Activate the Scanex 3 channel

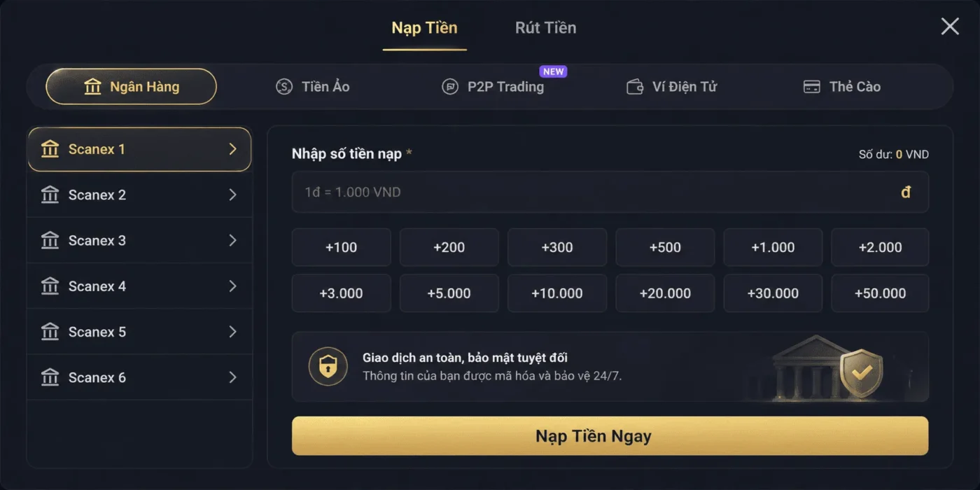[x=139, y=240]
